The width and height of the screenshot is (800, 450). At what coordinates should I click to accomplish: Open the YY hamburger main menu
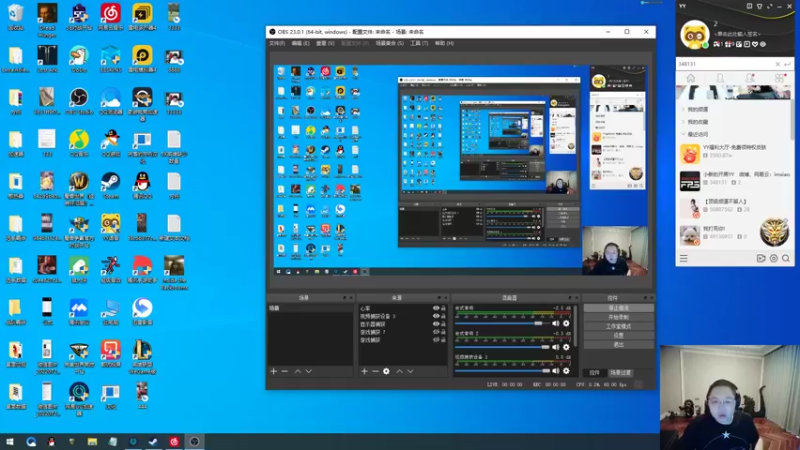[684, 259]
